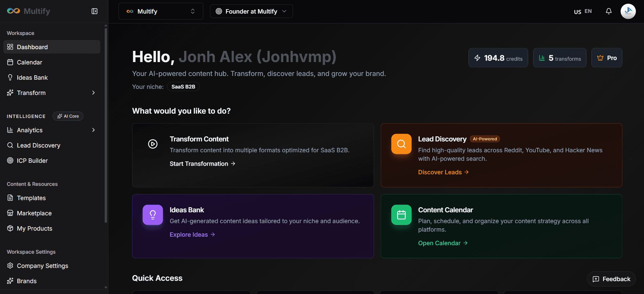The height and width of the screenshot is (294, 644).
Task: Go to Dashboard in sidebar
Action: [x=52, y=47]
